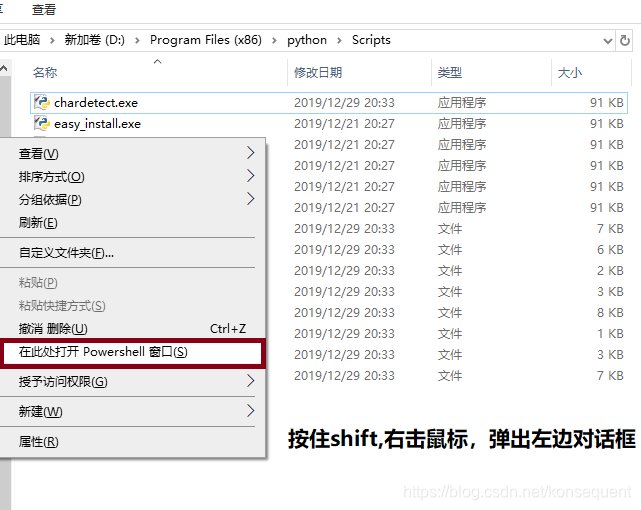
Task: Click breadcrumb chevron after 此电脑
Action: 52,40
